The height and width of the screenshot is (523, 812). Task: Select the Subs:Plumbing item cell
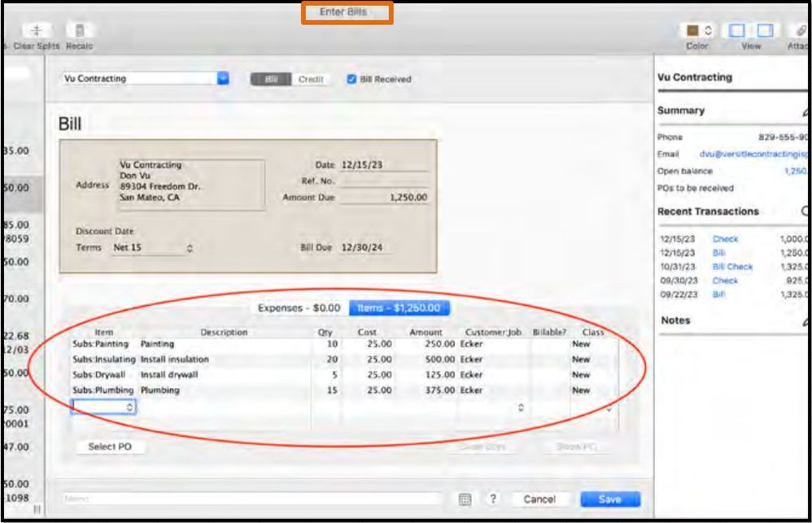pyautogui.click(x=103, y=390)
